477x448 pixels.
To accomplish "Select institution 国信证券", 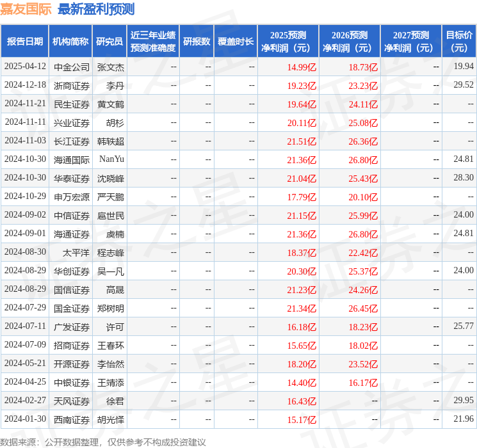I will [x=72, y=290].
